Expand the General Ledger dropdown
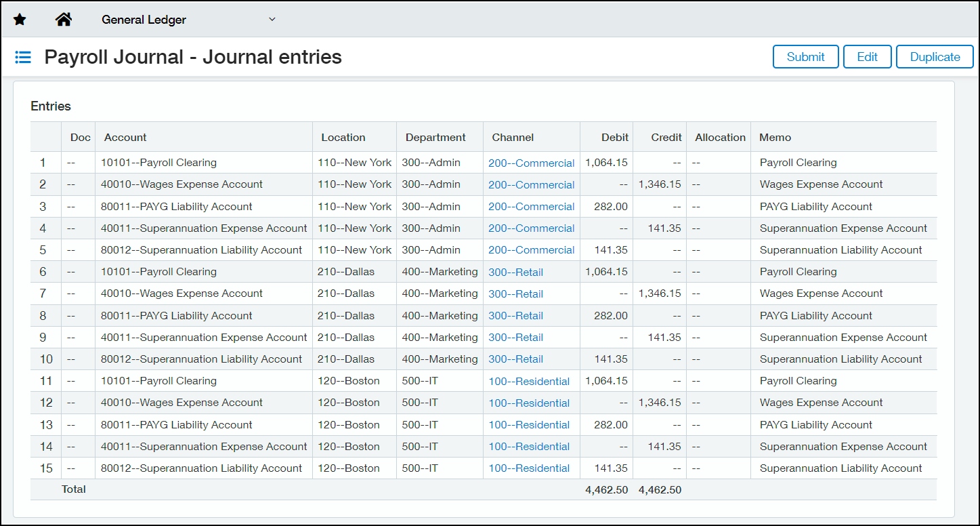Viewport: 980px width, 526px height. pos(272,19)
